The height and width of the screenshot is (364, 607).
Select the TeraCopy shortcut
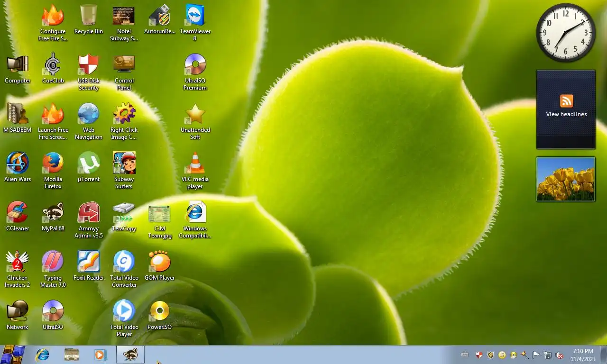click(124, 217)
